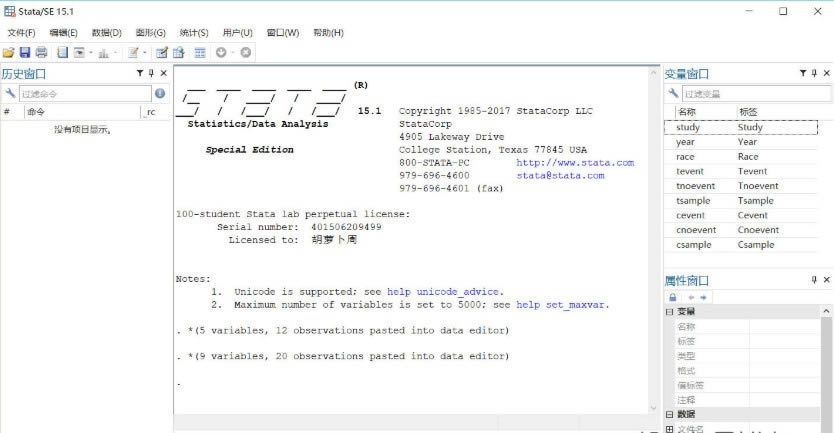Click the stata@stata.com email link
Image resolution: width=834 pixels, height=433 pixels.
pos(560,176)
